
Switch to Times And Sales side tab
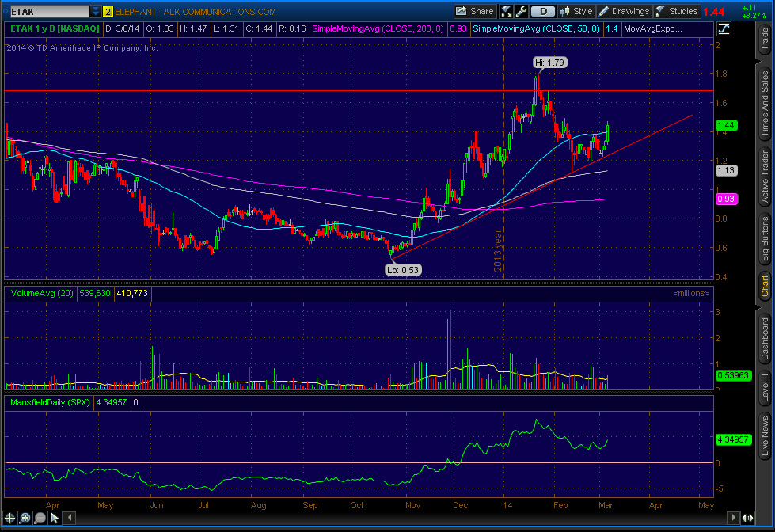point(765,103)
